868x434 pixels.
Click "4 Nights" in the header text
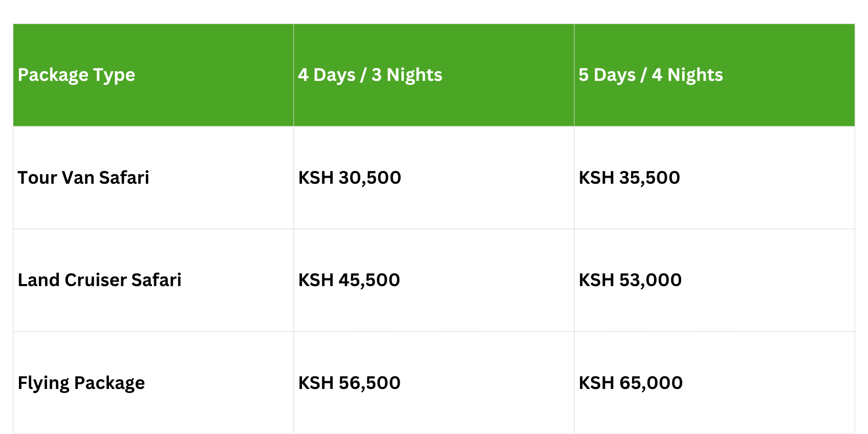687,75
